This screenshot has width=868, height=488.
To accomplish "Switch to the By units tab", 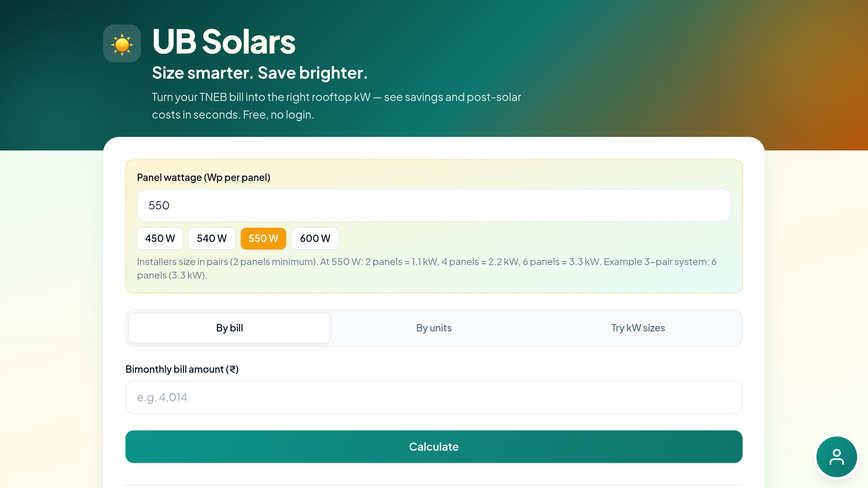I will point(434,328).
